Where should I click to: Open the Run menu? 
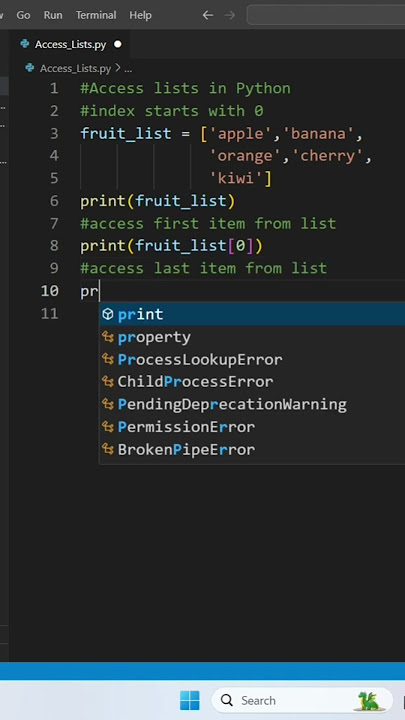click(x=53, y=15)
